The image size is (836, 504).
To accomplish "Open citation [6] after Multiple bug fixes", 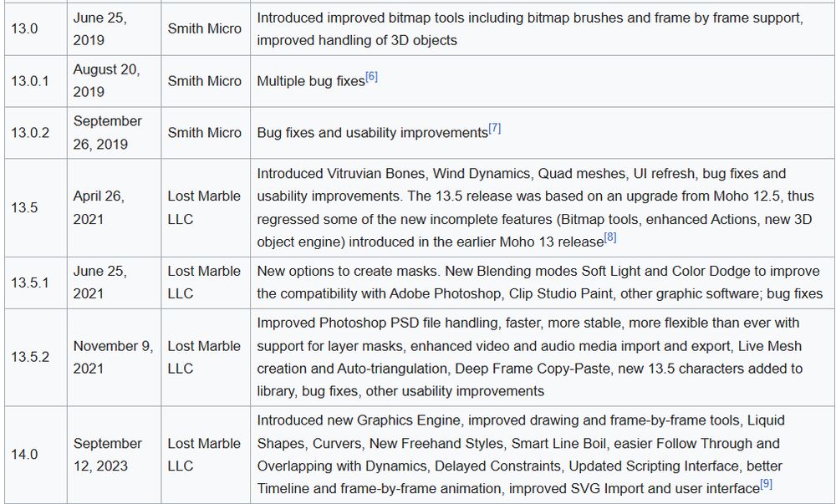I will coord(372,77).
